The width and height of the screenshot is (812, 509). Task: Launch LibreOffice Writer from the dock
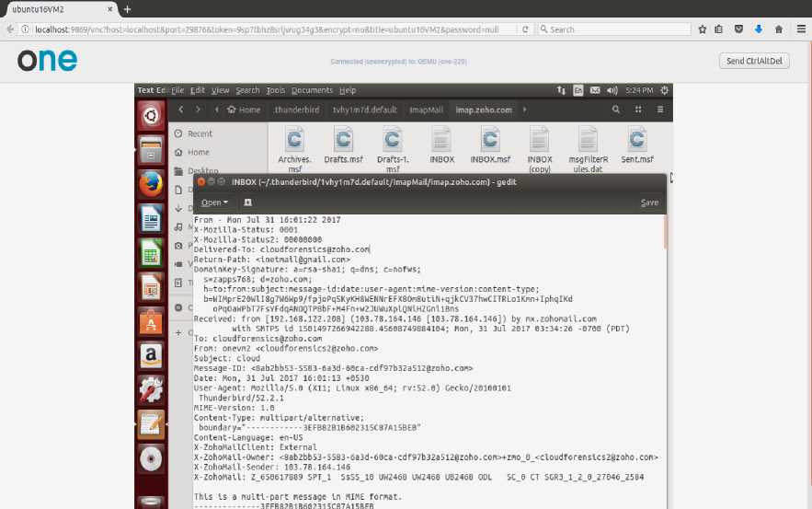tap(151, 218)
